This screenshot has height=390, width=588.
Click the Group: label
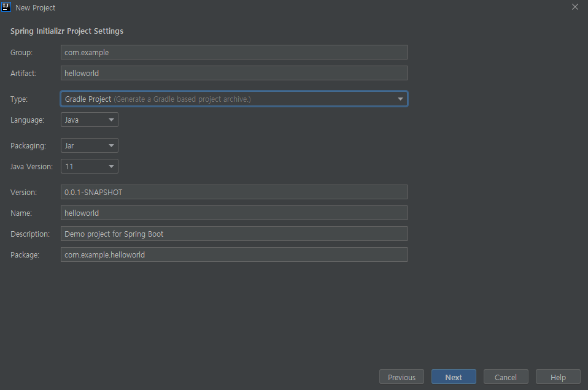[x=21, y=53]
